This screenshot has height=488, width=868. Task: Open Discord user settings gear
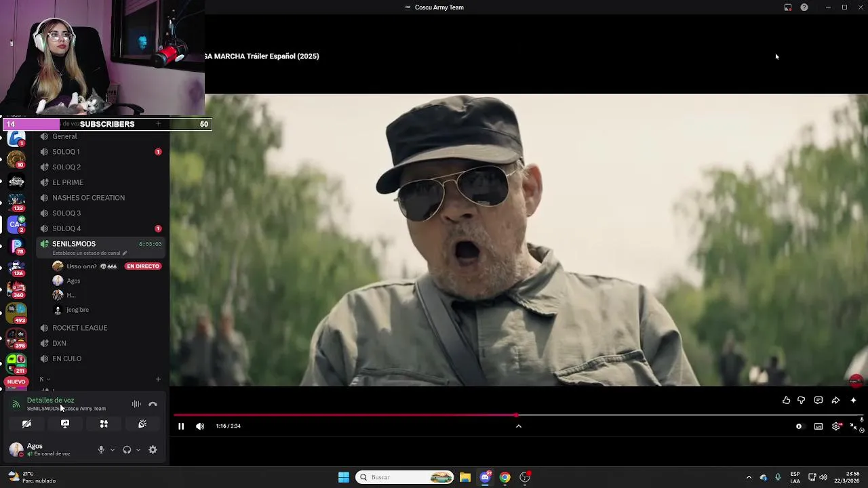153,450
